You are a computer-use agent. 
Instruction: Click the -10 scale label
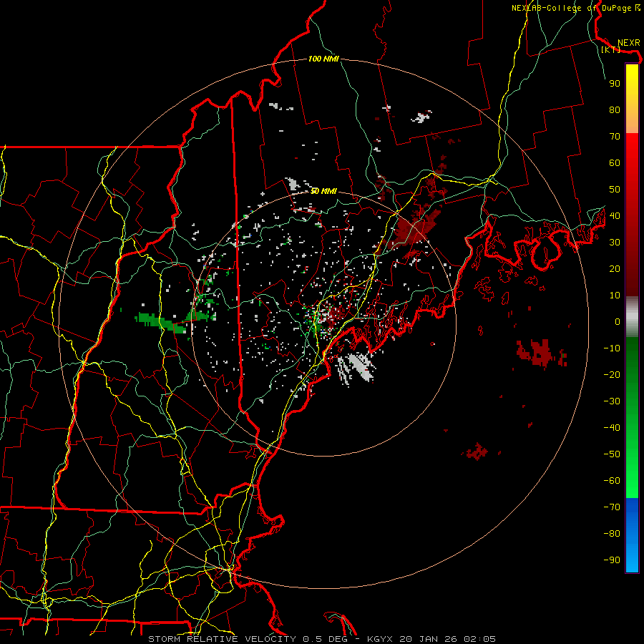click(x=612, y=348)
